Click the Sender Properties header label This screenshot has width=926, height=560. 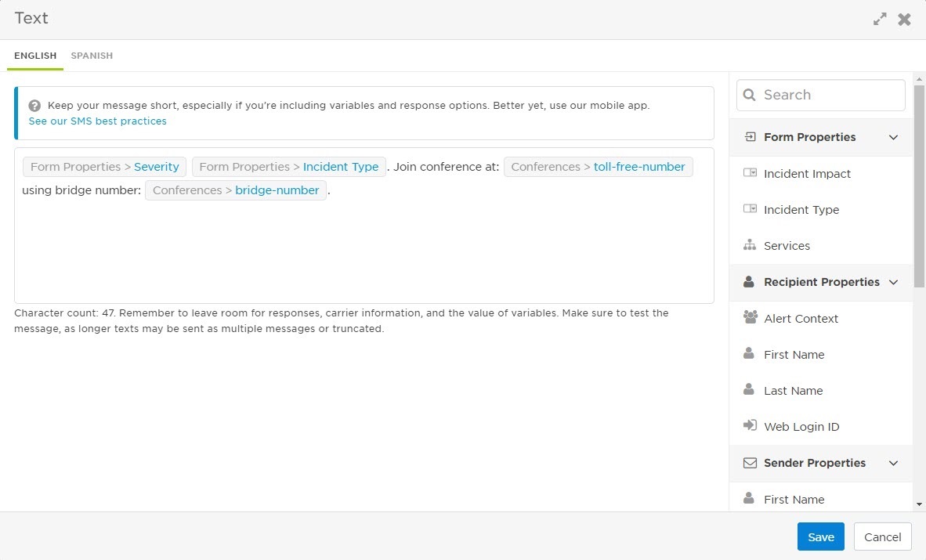815,463
